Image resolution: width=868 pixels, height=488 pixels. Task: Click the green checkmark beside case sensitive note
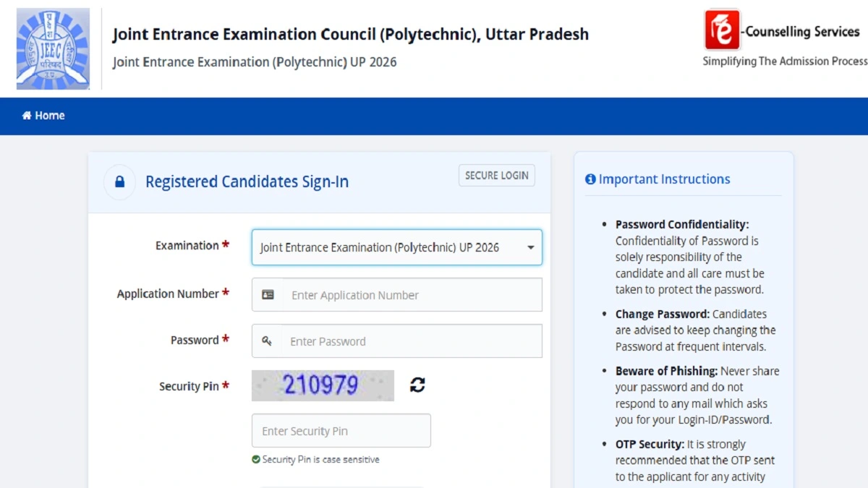tap(257, 459)
